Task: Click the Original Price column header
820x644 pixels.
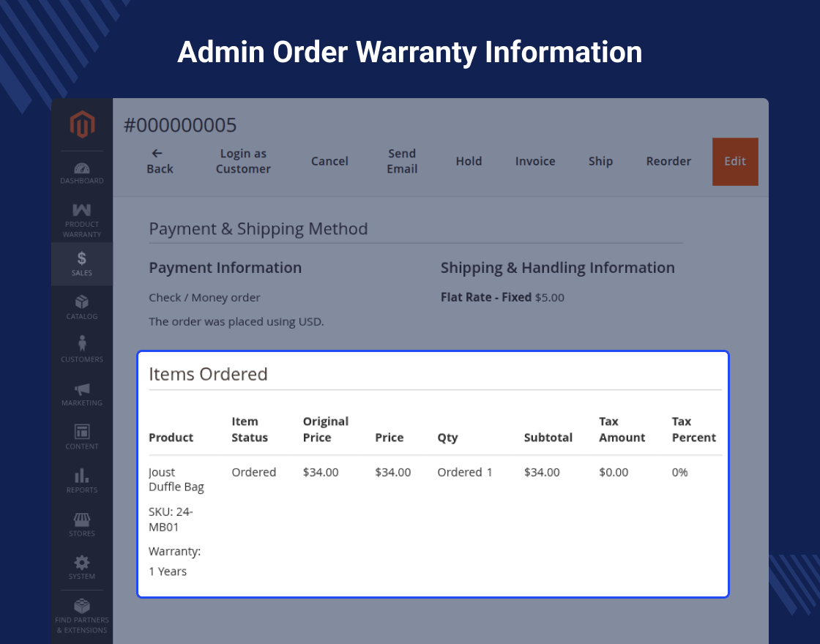Action: 325,429
